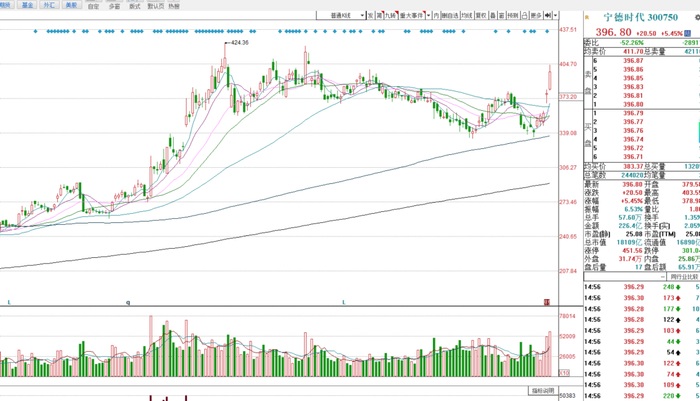Click the 424.36 peak price marker
700x401 pixels.
240,43
